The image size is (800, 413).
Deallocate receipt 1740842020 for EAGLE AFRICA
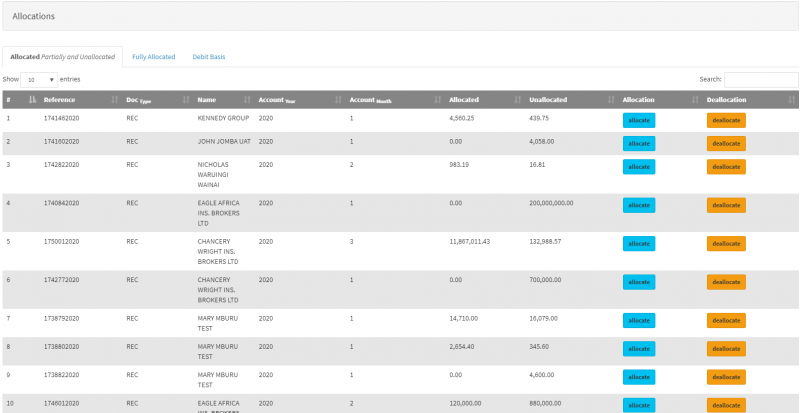pos(726,205)
